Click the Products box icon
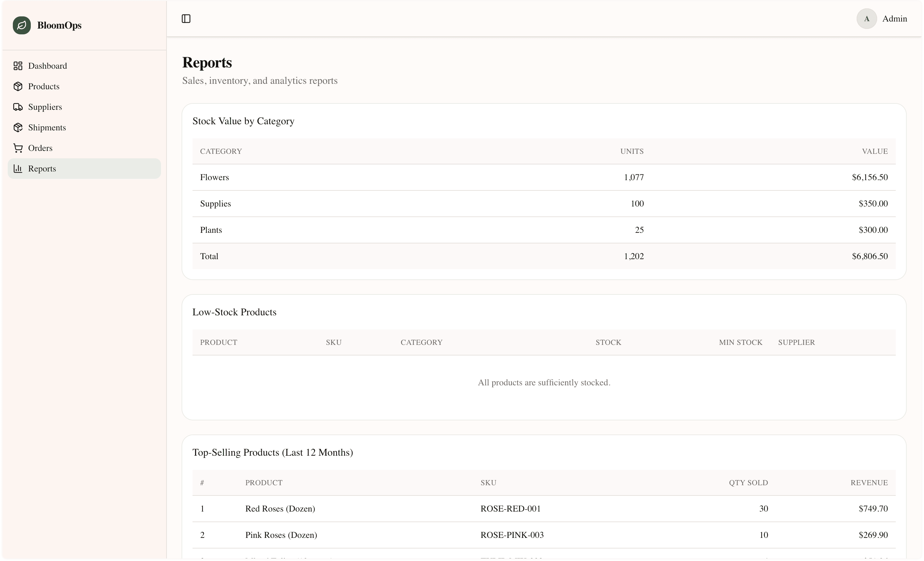The width and height of the screenshot is (924, 561). tap(18, 86)
